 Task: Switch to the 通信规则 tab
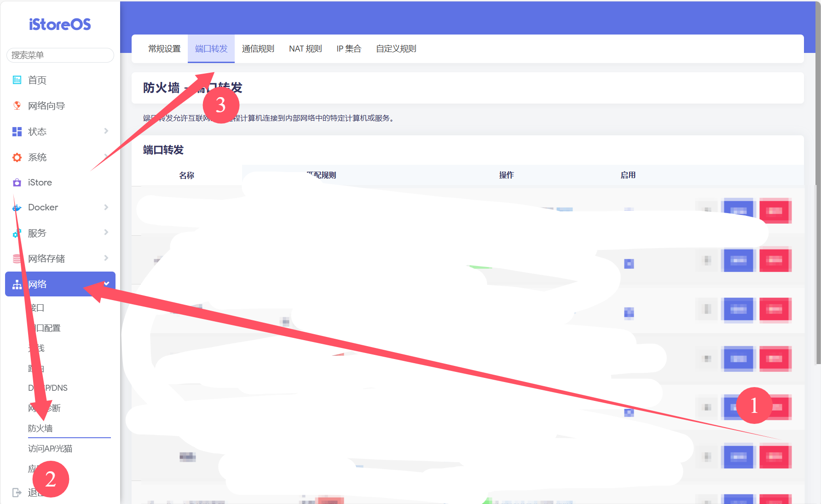(258, 49)
